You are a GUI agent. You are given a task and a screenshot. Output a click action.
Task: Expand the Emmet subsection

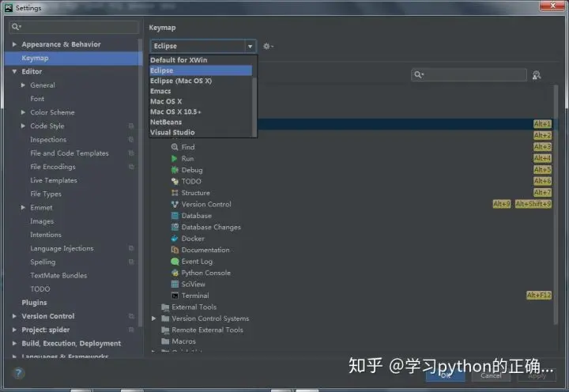click(23, 208)
